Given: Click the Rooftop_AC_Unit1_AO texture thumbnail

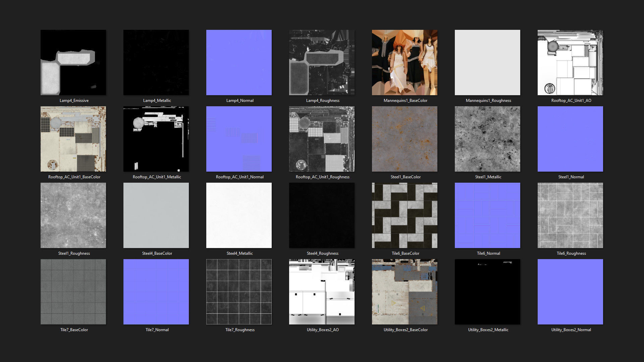Looking at the screenshot, I should [x=570, y=62].
